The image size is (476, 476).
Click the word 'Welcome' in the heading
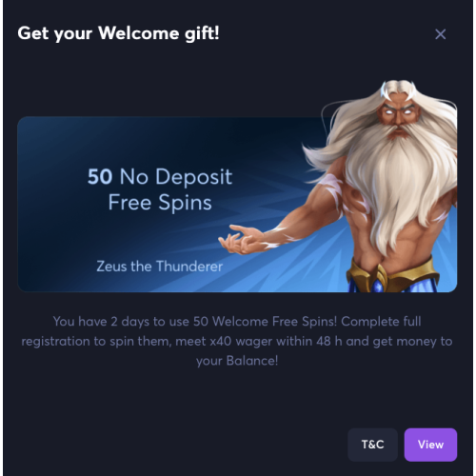[139, 33]
